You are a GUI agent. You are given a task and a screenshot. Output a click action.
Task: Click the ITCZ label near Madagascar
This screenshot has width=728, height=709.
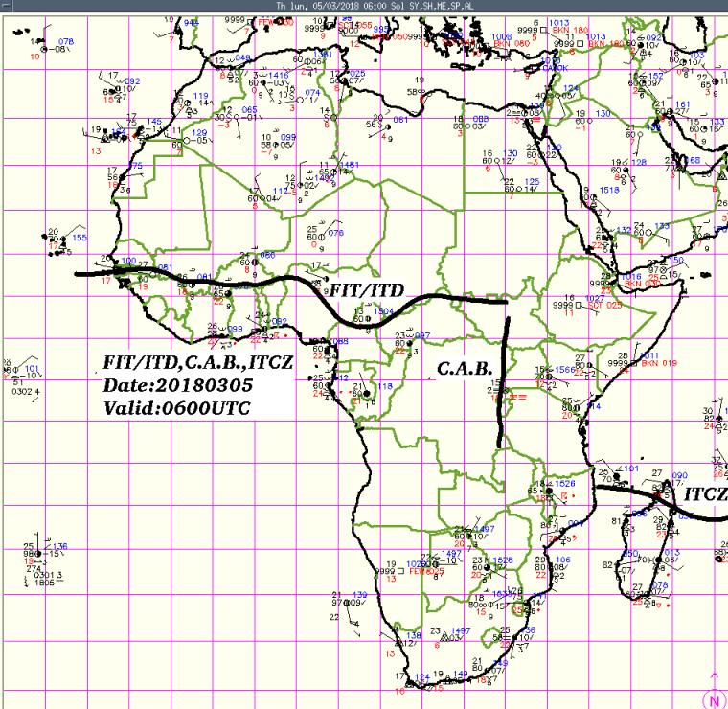(x=704, y=494)
